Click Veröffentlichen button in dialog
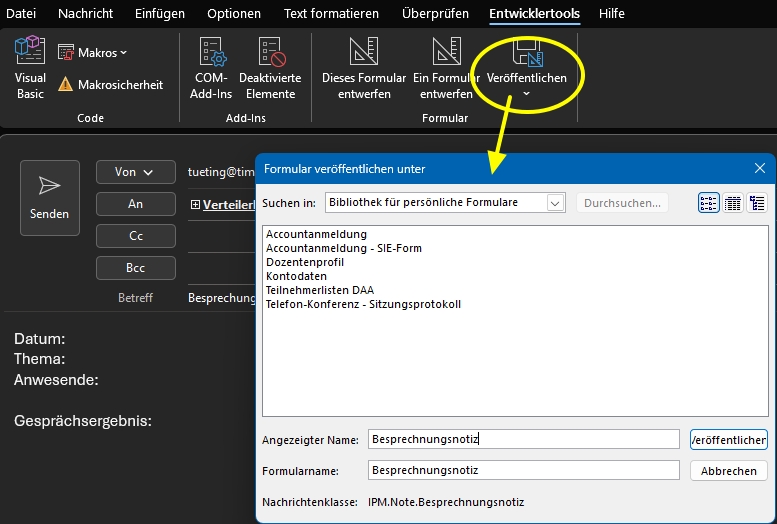Viewport: 777px width, 524px height. click(728, 440)
